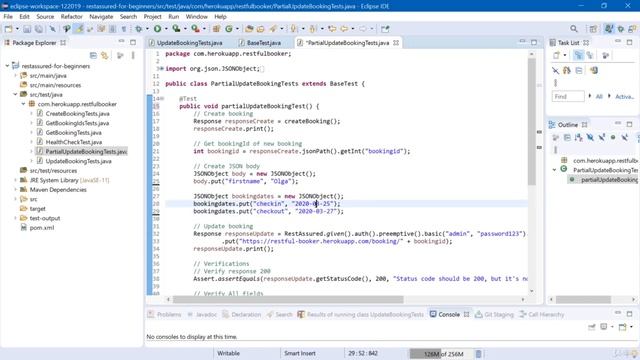
Task: Click the New Java Package toolbar icon
Action: (216, 29)
